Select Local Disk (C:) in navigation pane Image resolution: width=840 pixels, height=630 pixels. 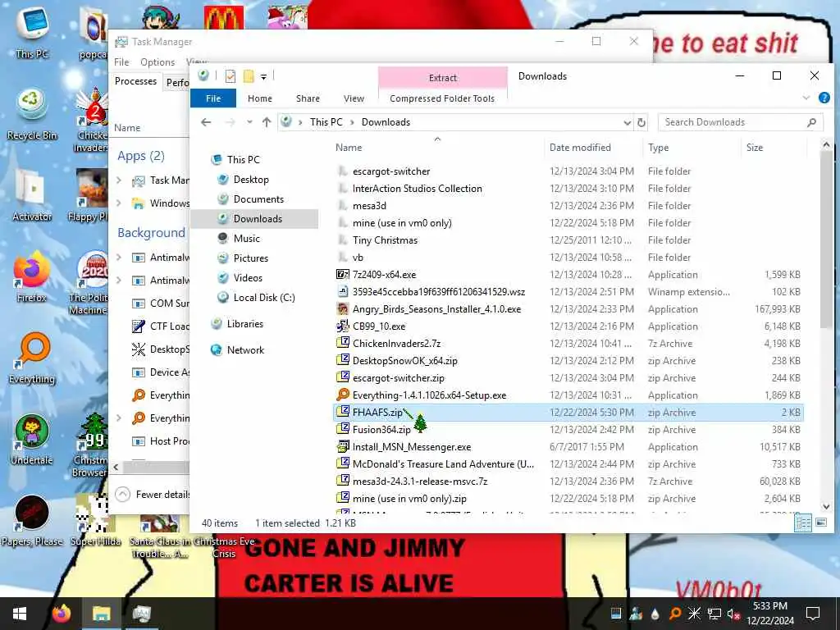[x=263, y=297]
